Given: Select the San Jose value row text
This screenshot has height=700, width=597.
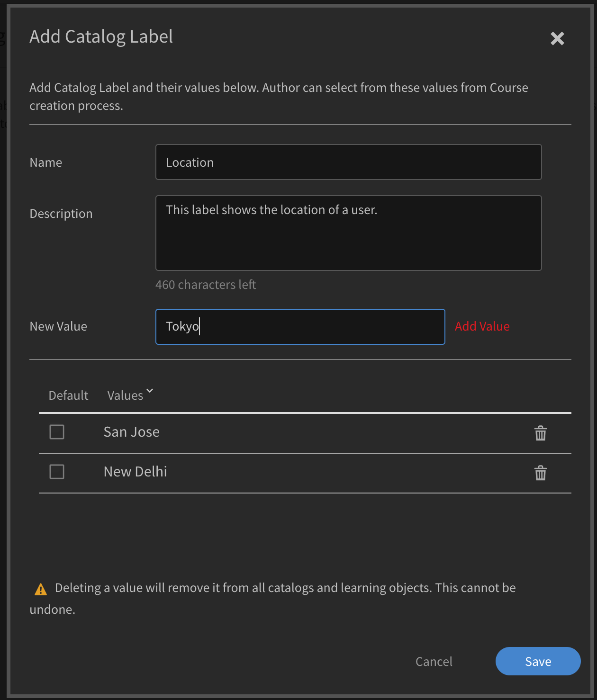Looking at the screenshot, I should (132, 432).
